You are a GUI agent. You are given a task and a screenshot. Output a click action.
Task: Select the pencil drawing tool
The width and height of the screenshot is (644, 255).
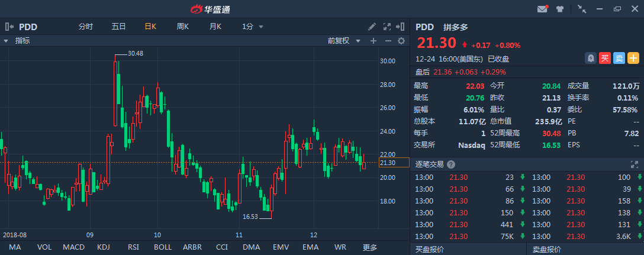372,27
